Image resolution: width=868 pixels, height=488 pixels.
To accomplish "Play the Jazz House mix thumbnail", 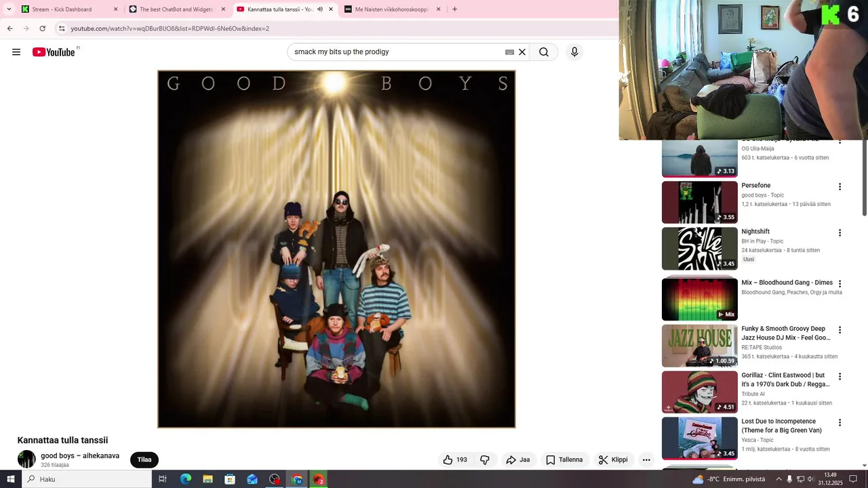I will (700, 346).
